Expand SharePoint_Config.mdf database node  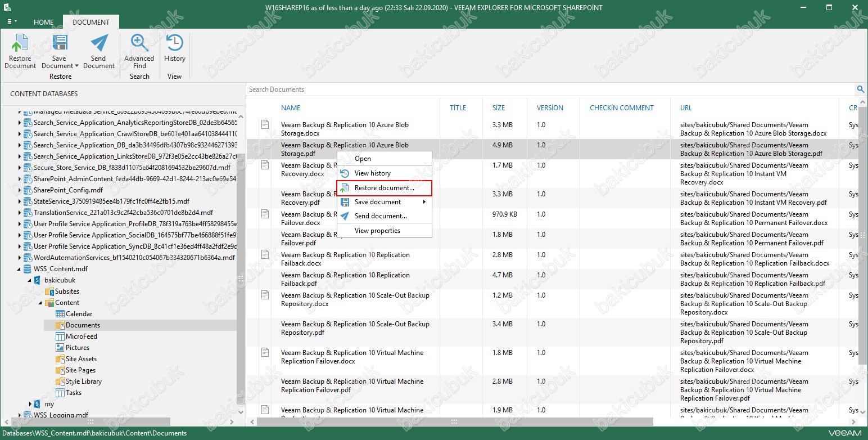coord(20,190)
